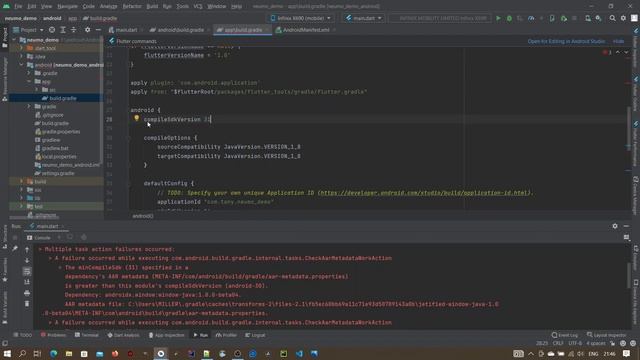Screen dimensions: 640x360
Task: Clear console with trash icon
Action: [x=27, y=304]
